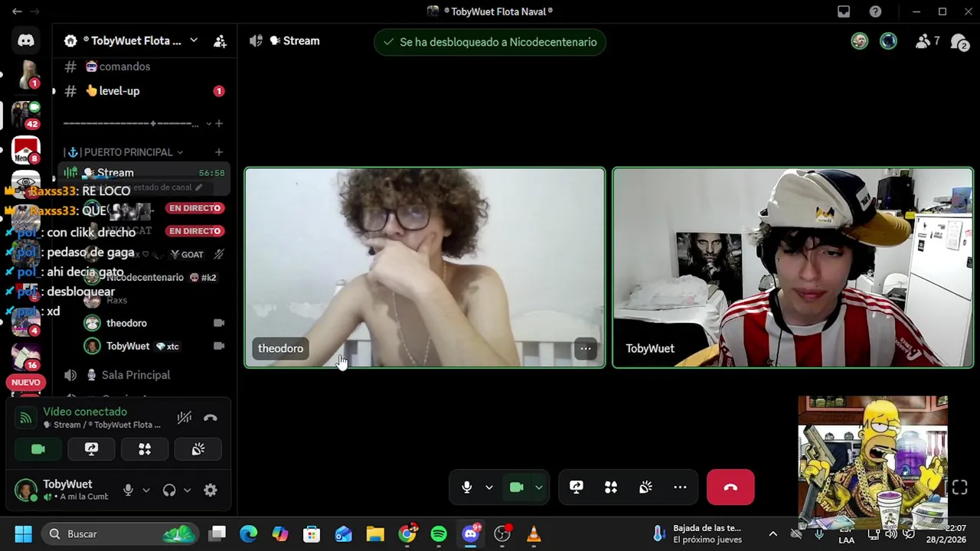980x551 pixels.
Task: Disconnect from voice via panel hang-up icon
Action: 211,418
